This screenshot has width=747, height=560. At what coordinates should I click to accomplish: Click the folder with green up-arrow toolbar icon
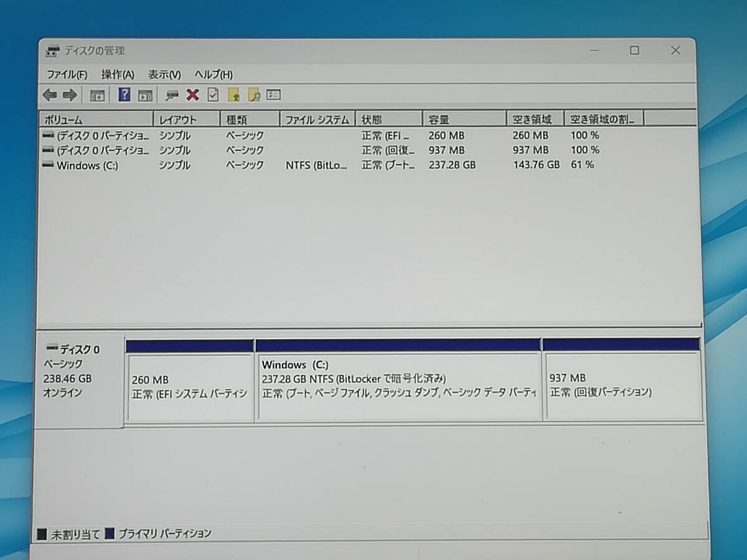click(x=232, y=95)
